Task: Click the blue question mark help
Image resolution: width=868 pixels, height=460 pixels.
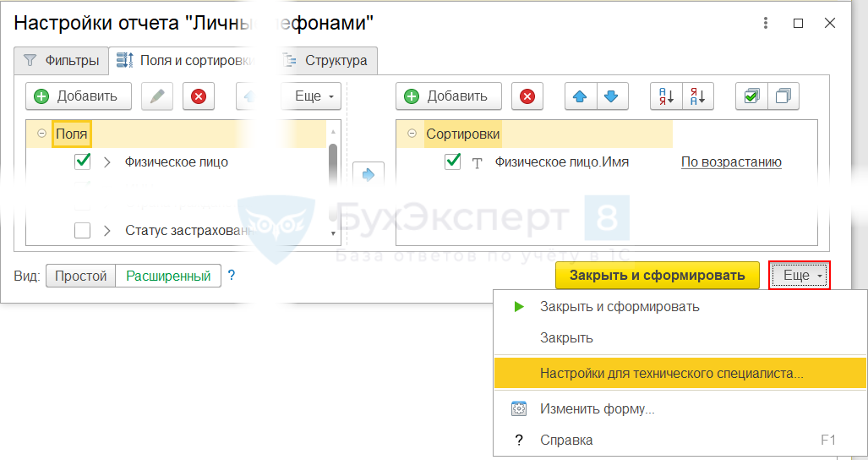Action: click(x=232, y=275)
